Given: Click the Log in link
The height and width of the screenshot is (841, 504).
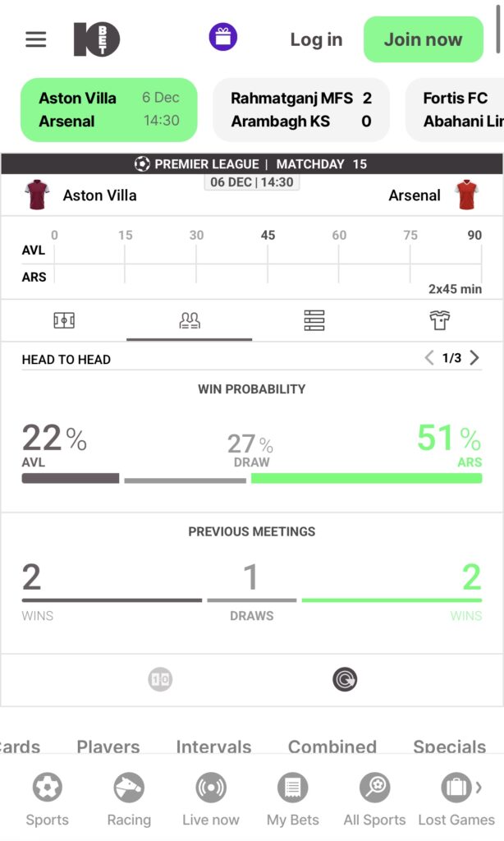Looking at the screenshot, I should (316, 39).
